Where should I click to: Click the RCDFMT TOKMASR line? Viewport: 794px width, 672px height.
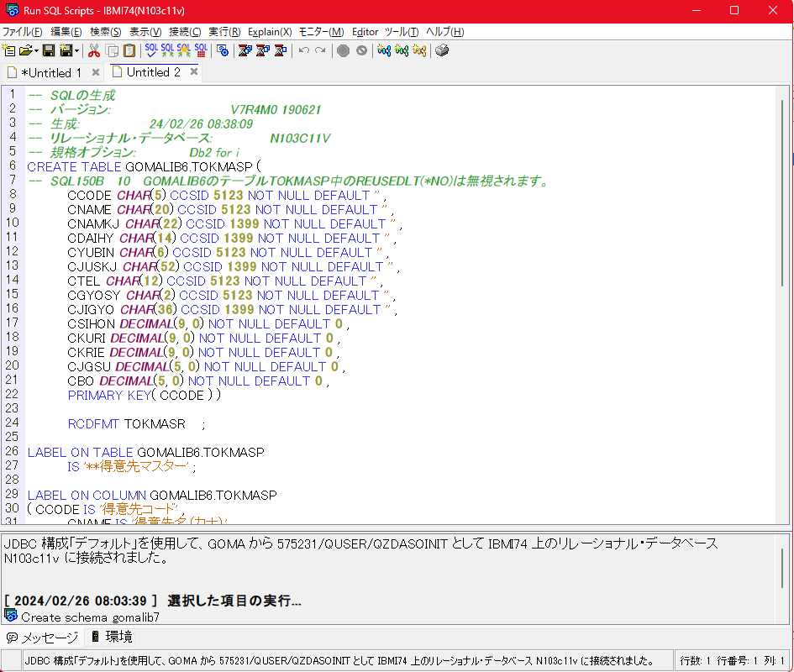tap(137, 424)
